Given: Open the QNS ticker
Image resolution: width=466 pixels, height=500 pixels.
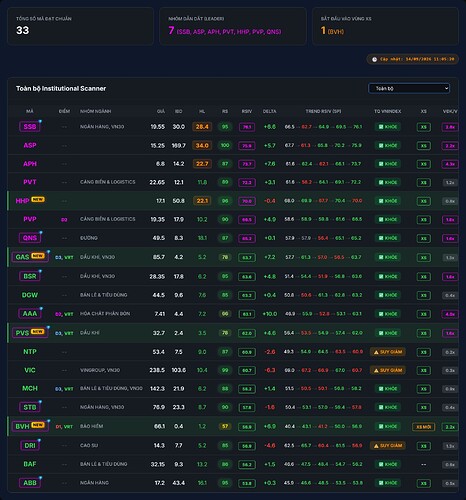Looking at the screenshot, I should point(30,238).
